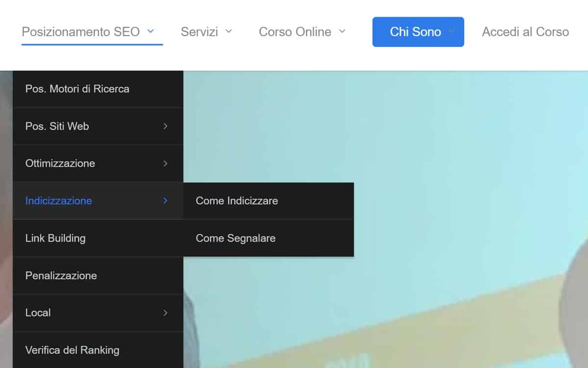Open Come Segnalare submenu item
Image resolution: width=588 pixels, height=368 pixels.
point(269,238)
